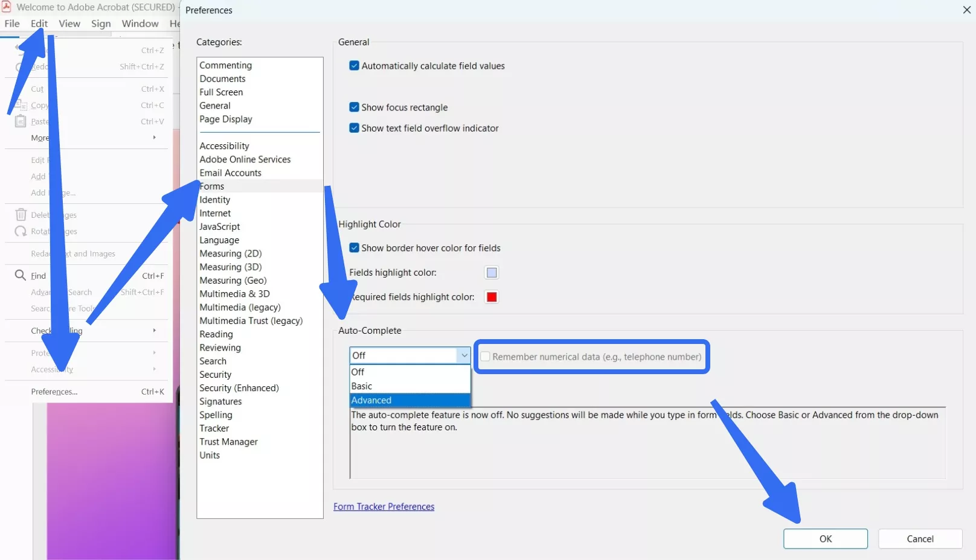This screenshot has width=976, height=560.
Task: Select JavaScript category
Action: (x=220, y=227)
